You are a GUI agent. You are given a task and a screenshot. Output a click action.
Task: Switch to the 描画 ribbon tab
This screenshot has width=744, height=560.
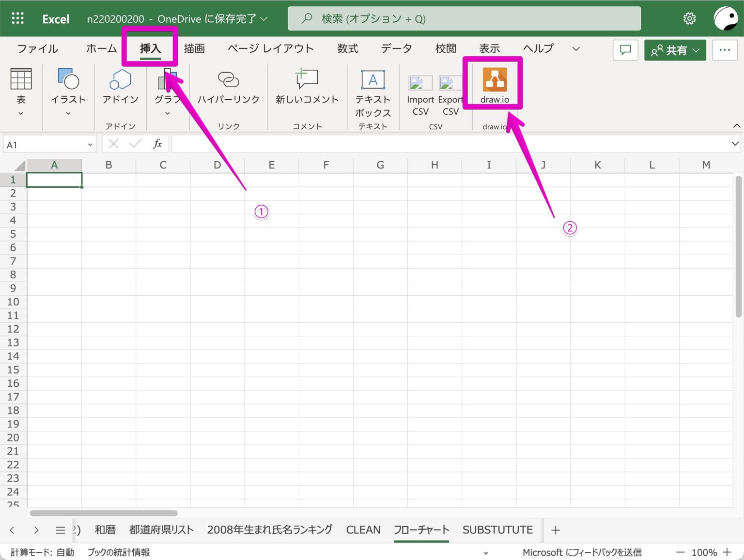click(x=193, y=48)
